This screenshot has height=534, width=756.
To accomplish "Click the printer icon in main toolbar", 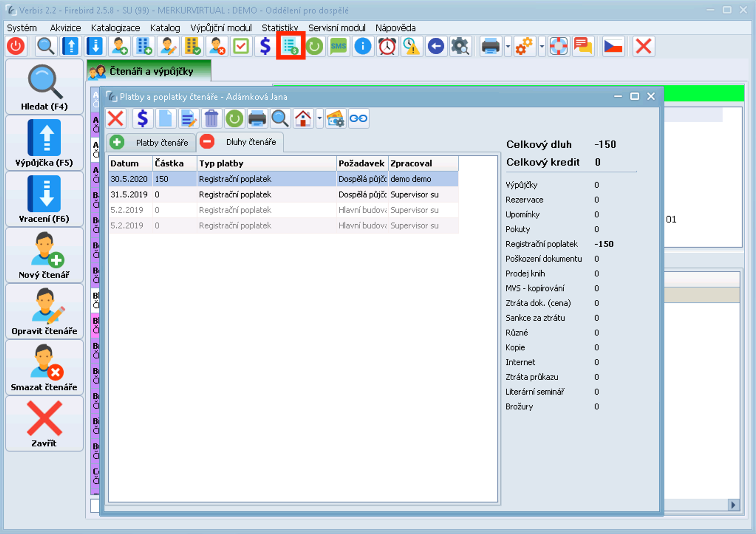I will tap(491, 47).
